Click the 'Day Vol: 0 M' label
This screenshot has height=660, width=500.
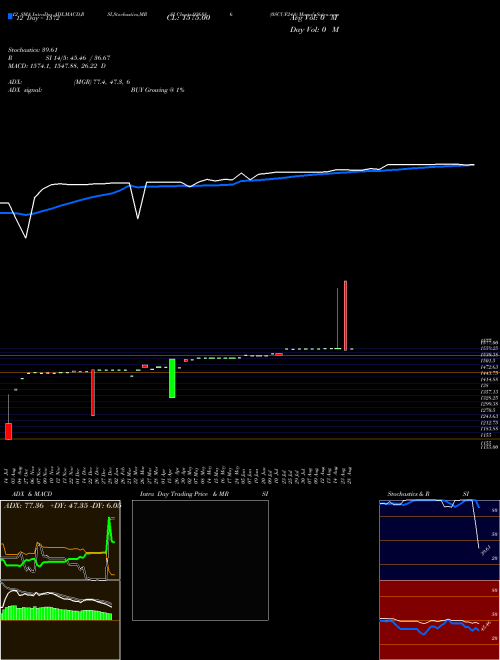(314, 29)
